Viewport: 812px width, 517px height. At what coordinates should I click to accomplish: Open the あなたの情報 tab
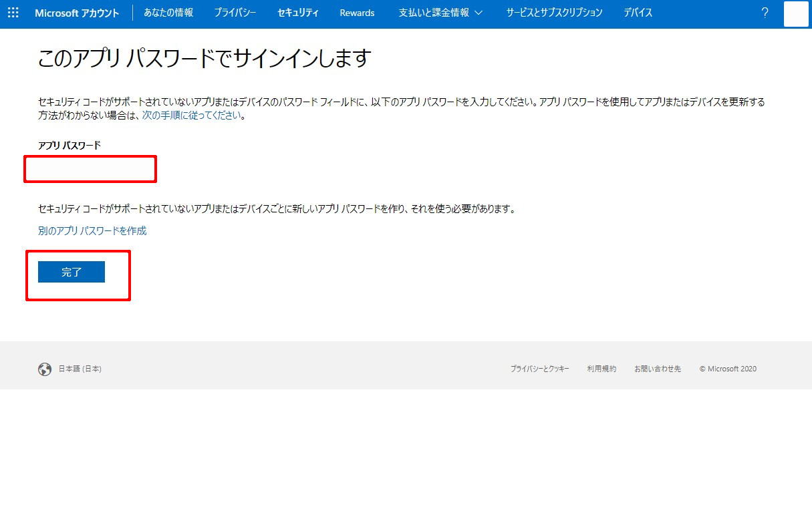168,13
